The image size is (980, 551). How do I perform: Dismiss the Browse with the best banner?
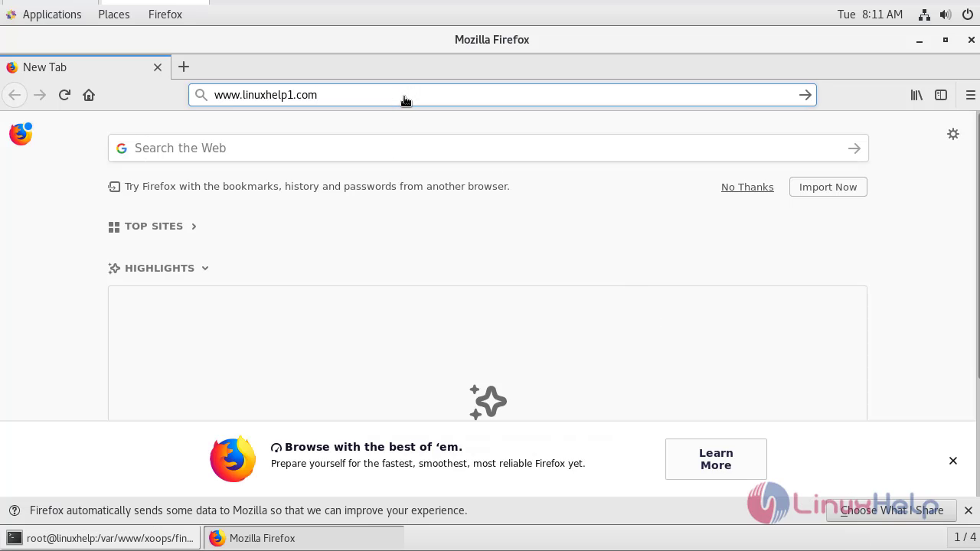953,461
